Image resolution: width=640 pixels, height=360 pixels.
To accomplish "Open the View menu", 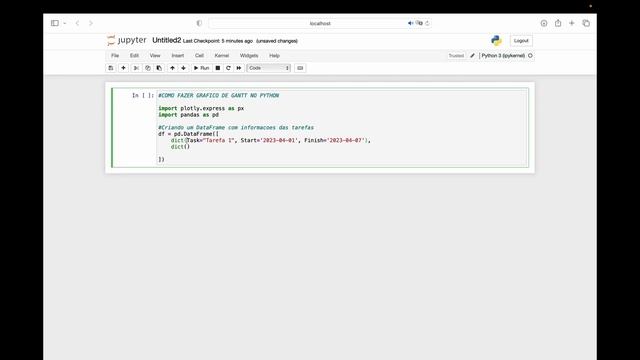I will point(155,56).
